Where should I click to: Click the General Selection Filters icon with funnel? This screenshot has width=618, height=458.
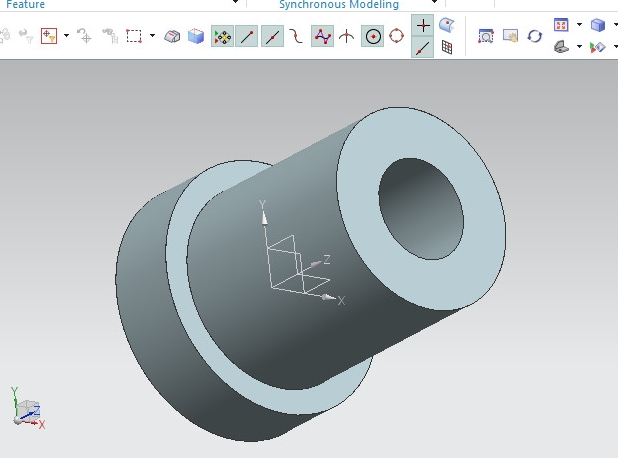(x=49, y=36)
